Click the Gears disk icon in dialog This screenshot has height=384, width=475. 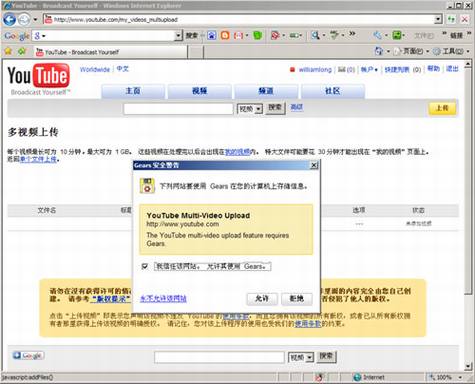147,186
